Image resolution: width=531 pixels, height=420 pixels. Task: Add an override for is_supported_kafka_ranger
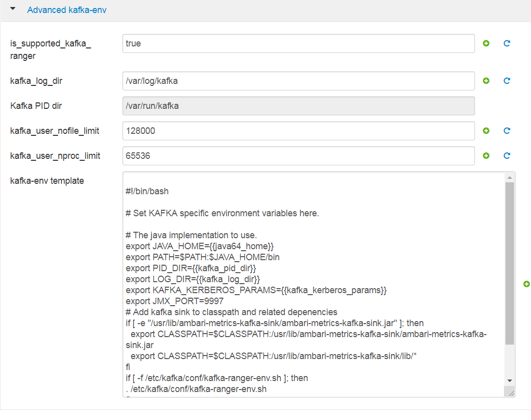(x=486, y=43)
